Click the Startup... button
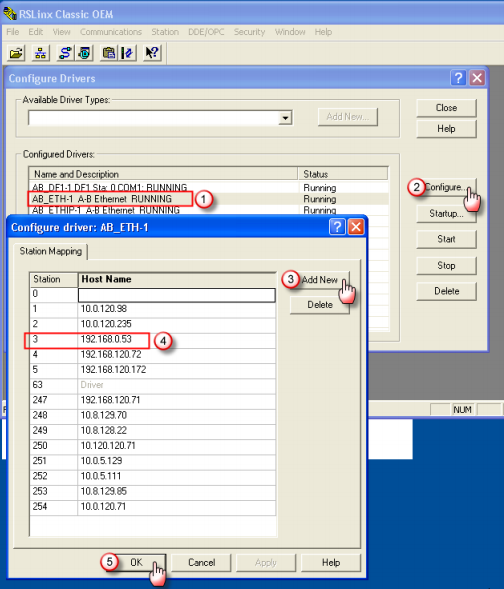 tap(447, 214)
